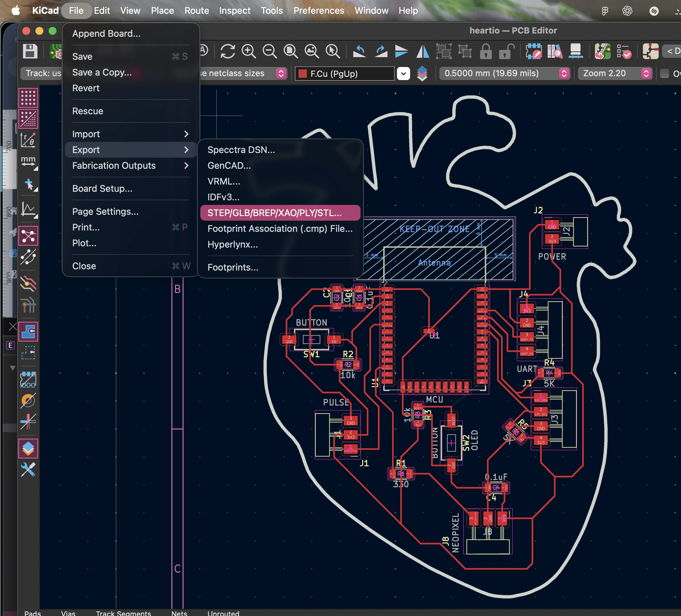681x616 pixels.
Task: Click the blue vertical flip icon
Action: coord(401,51)
